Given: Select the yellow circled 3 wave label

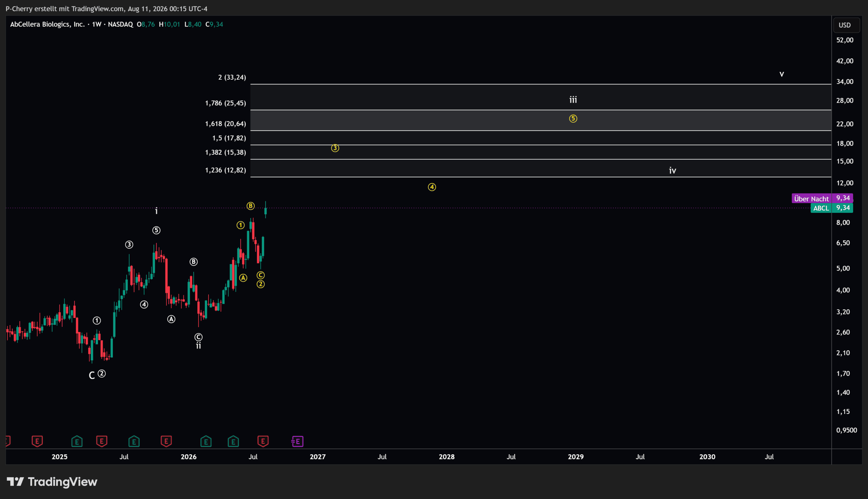Looking at the screenshot, I should [335, 148].
